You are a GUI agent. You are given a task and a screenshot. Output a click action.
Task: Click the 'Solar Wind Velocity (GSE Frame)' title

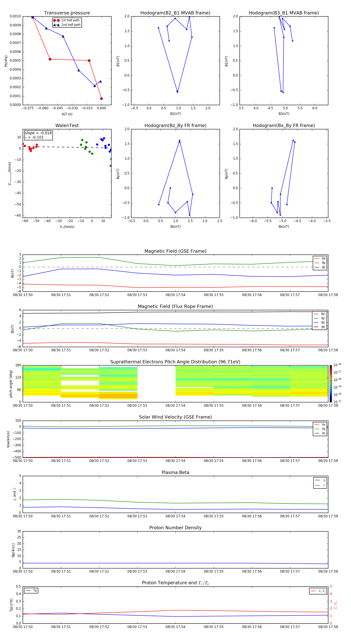pyautogui.click(x=175, y=417)
